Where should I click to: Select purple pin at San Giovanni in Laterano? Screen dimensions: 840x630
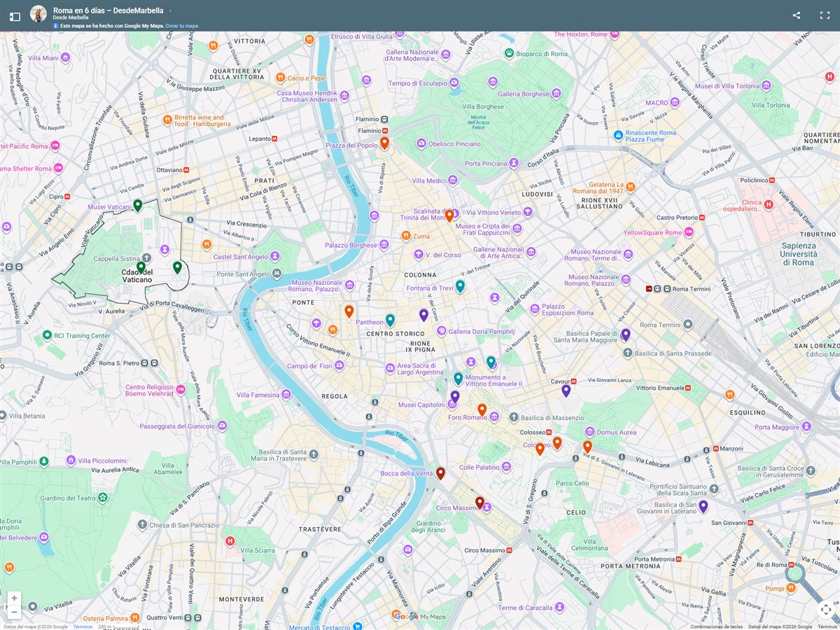tap(703, 506)
